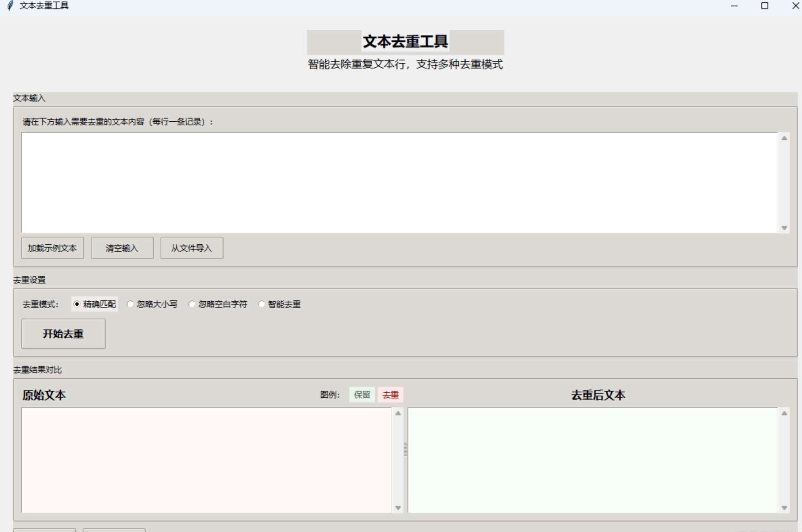The height and width of the screenshot is (532, 802).
Task: Click inside the 去重后文本 result pane
Action: click(592, 460)
